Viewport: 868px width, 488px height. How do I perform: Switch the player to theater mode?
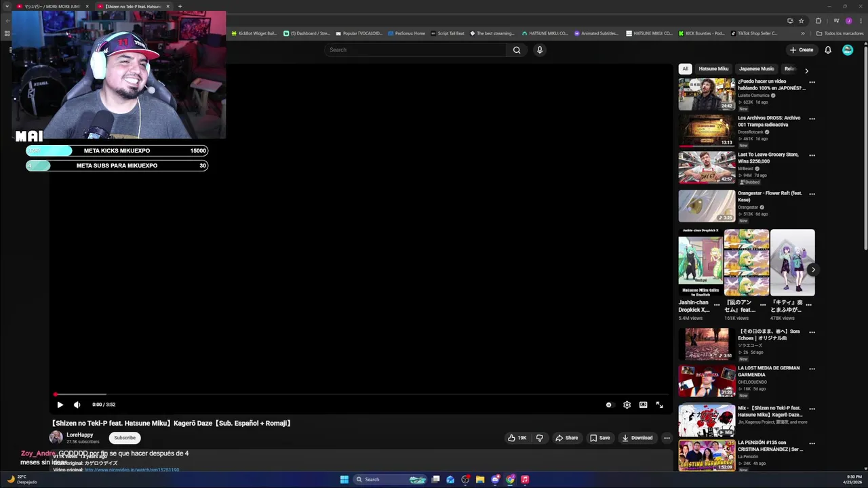click(x=643, y=405)
